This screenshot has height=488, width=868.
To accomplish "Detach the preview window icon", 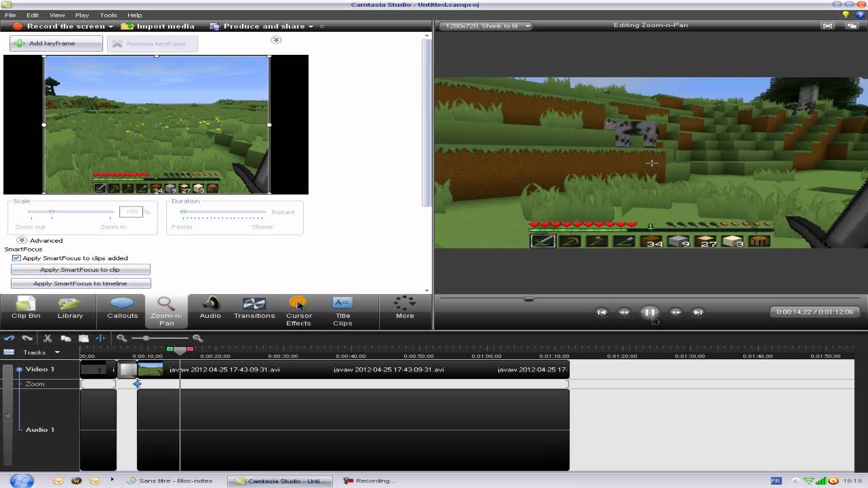I will click(852, 26).
